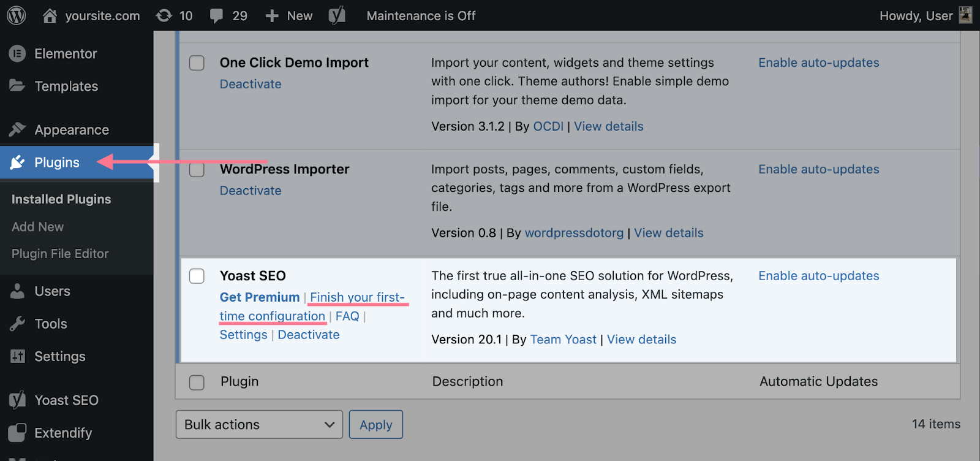The width and height of the screenshot is (980, 461).
Task: Click the Plugins plug icon in sidebar
Action: tap(17, 162)
